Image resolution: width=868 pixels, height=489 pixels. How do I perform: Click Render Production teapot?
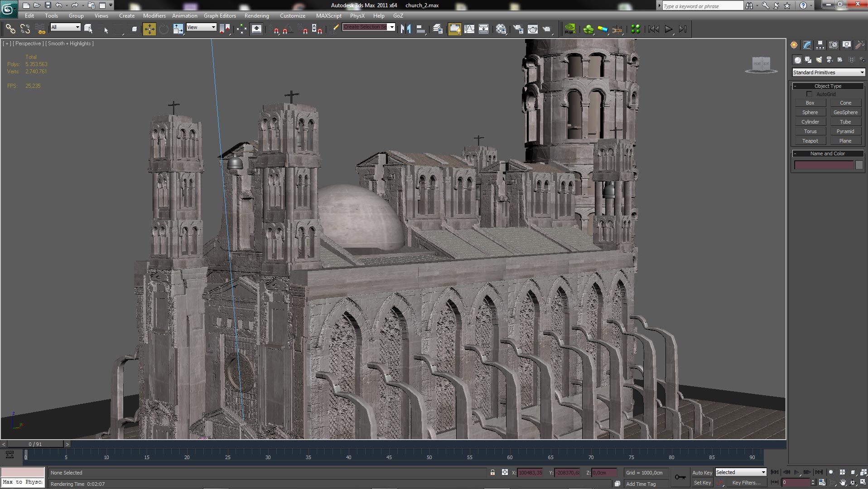point(548,29)
